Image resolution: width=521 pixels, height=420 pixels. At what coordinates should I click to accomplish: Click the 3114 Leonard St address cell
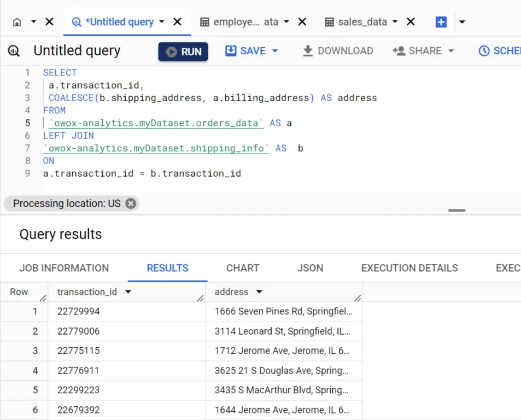tap(283, 331)
